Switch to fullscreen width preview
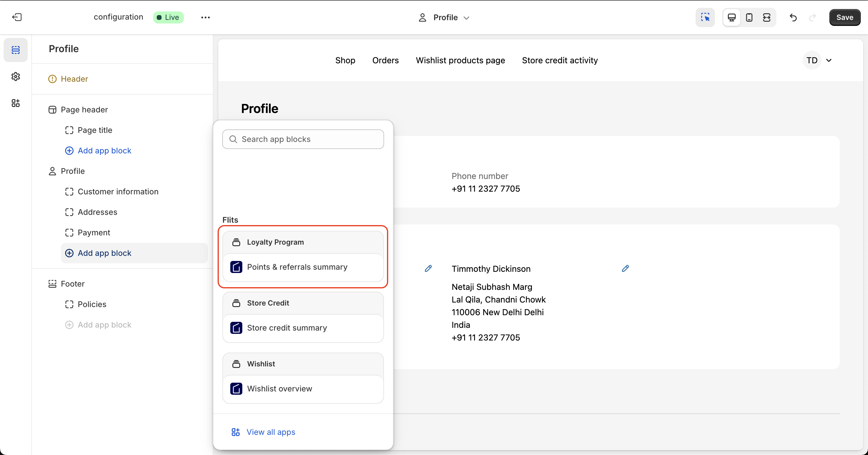 (x=766, y=17)
